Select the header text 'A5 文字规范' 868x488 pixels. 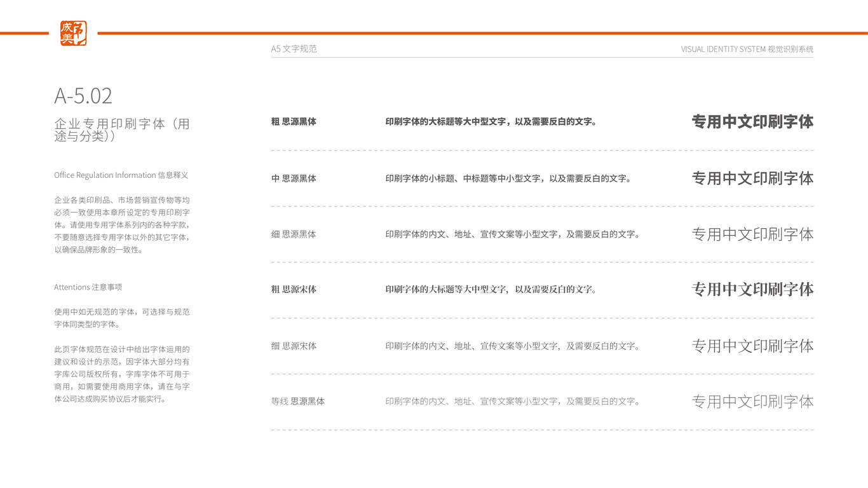tap(294, 49)
